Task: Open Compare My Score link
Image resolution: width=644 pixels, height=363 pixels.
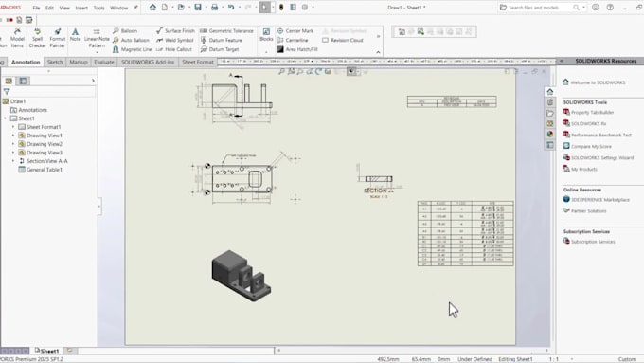Action: [x=587, y=146]
